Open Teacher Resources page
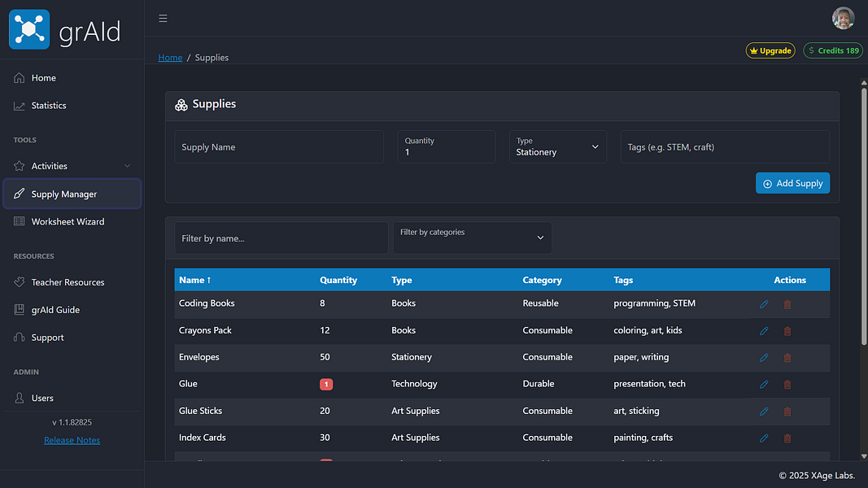Screen dimensions: 868x488 [68, 282]
